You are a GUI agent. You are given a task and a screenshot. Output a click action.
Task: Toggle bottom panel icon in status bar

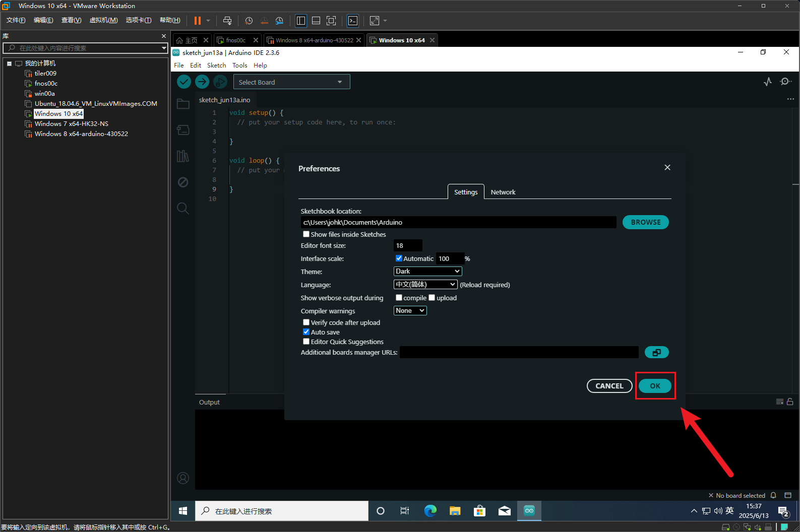point(788,495)
